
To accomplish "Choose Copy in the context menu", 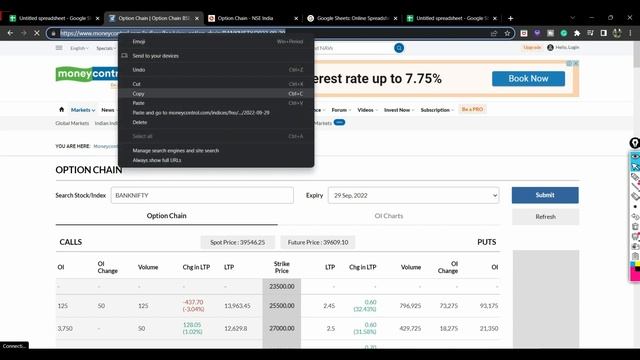I will 216,93.
